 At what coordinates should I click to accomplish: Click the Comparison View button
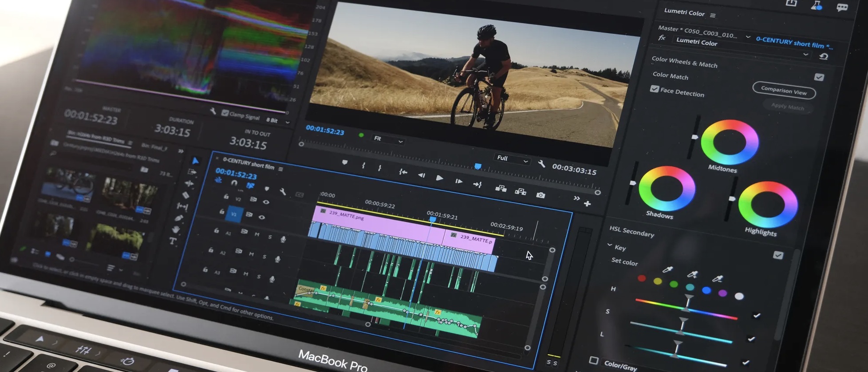[x=784, y=91]
